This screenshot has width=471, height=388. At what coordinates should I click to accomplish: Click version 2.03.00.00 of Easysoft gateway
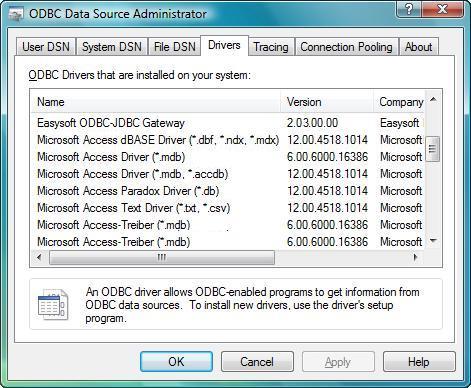[x=312, y=123]
